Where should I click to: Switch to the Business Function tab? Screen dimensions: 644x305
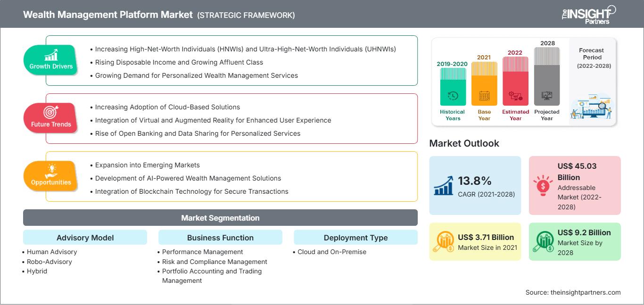tap(220, 238)
